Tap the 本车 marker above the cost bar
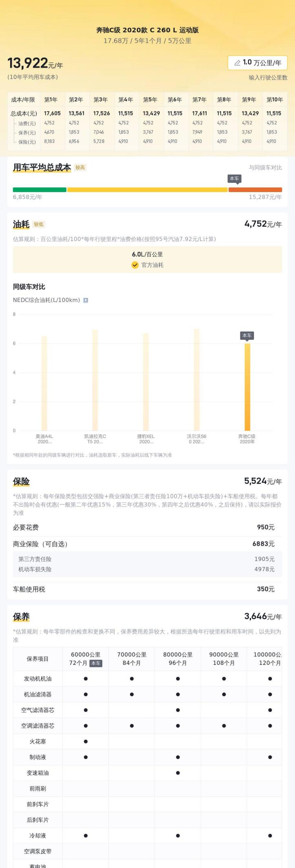Viewport: 295px width, 868px height. click(234, 179)
